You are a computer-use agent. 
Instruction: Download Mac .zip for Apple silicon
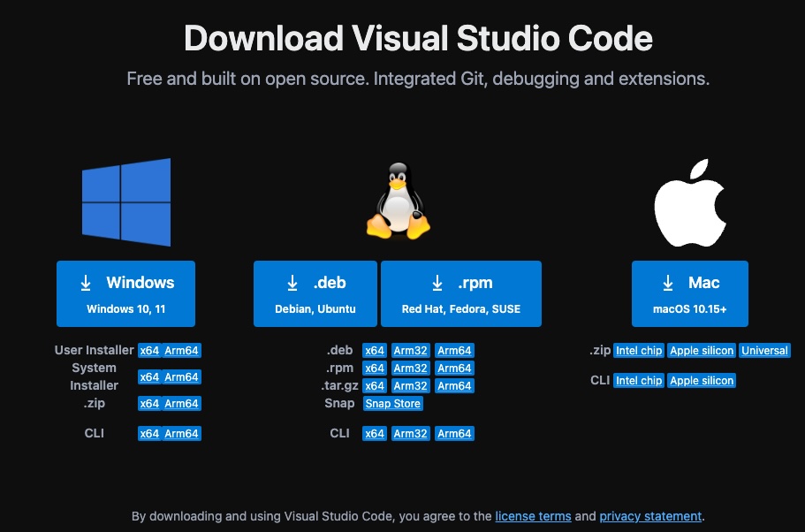click(702, 351)
